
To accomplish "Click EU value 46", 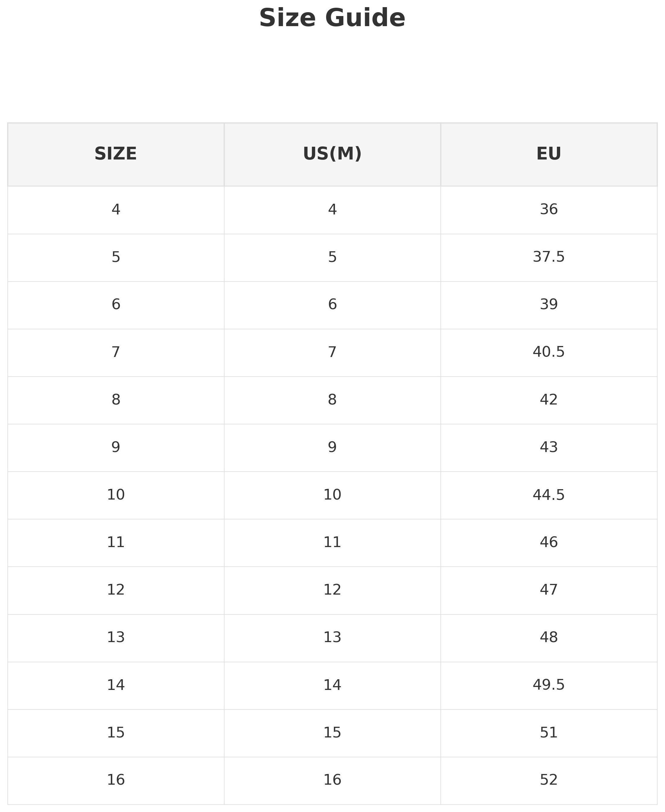I will [549, 542].
